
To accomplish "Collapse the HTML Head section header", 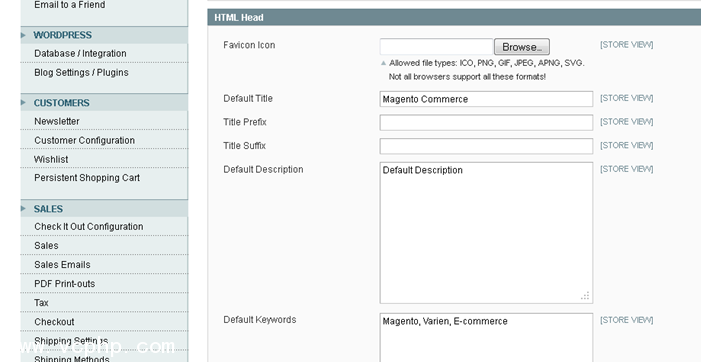I will [454, 17].
